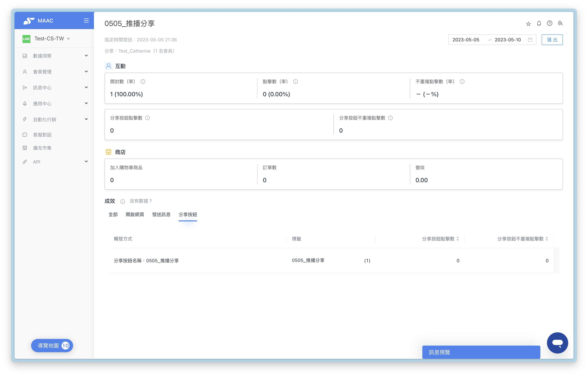The image size is (588, 376).
Task: Click info icon next to 分享按鈕不重複點擊數 card
Action: tap(390, 118)
